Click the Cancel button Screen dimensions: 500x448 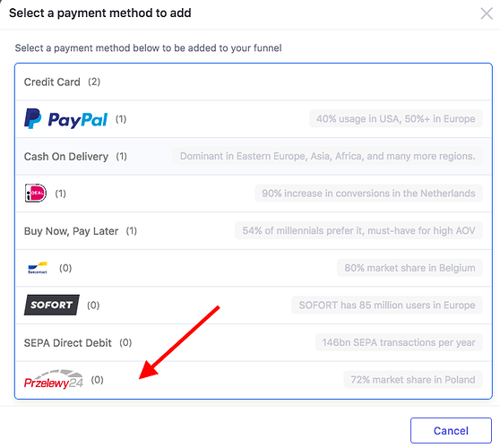click(x=451, y=430)
